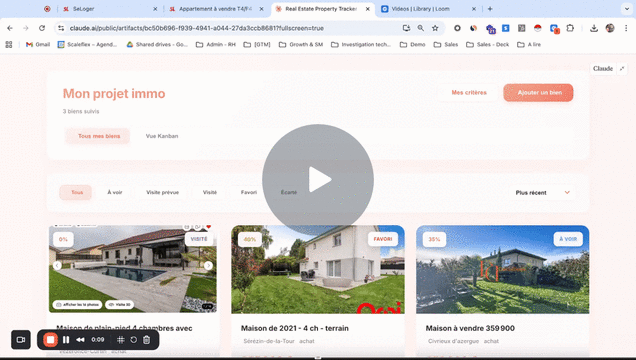This screenshot has height=360, width=636.
Task: Open the Plus récent sort dropdown
Action: 542,193
